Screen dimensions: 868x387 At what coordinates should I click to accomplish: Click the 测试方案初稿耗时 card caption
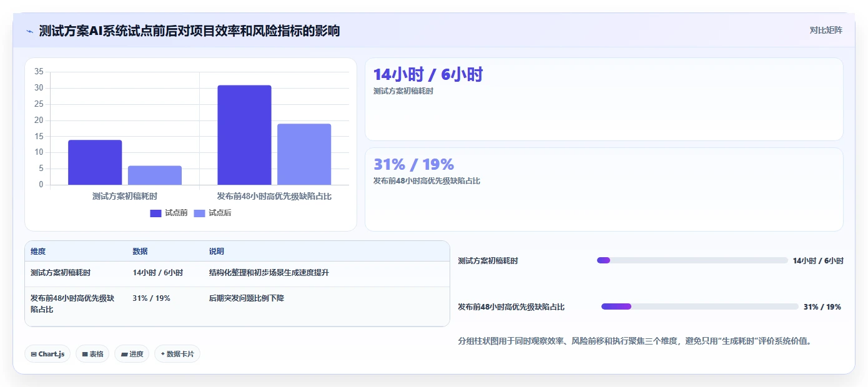click(403, 91)
